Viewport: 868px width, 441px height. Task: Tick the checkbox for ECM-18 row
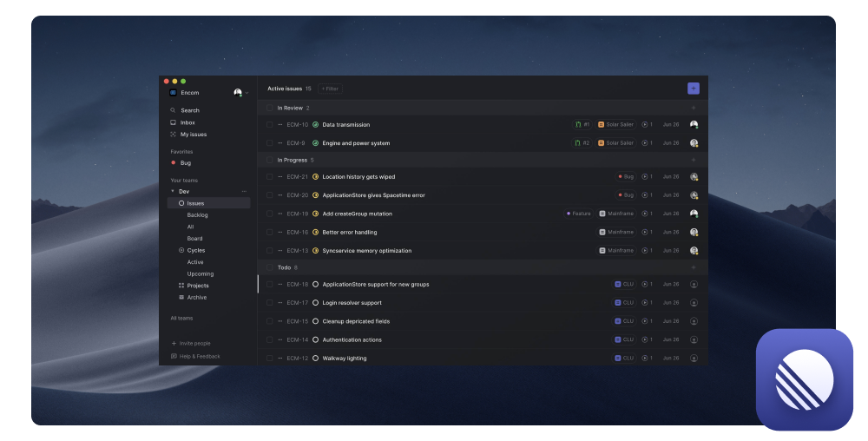(270, 284)
